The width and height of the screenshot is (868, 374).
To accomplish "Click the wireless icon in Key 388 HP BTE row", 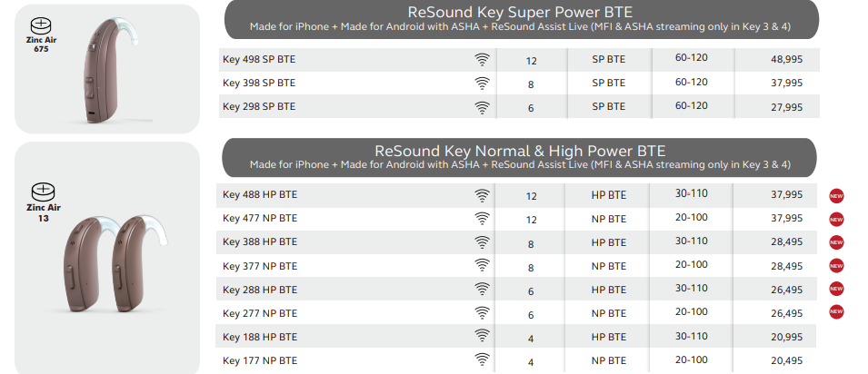I will pos(482,241).
